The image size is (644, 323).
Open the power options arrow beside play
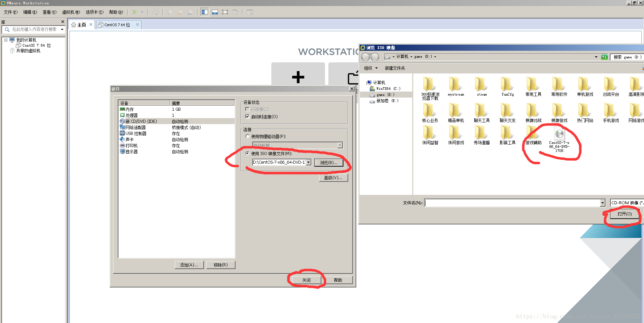142,12
